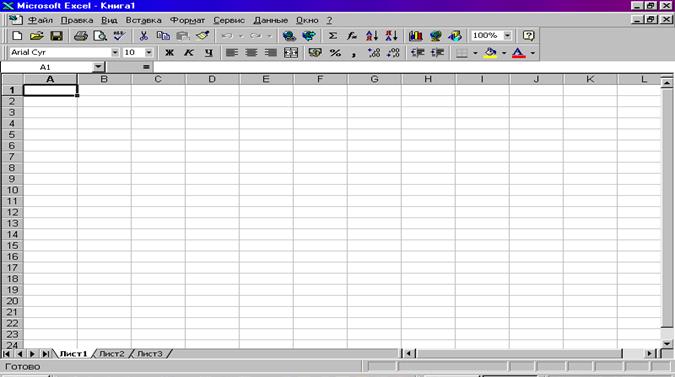675x377 pixels.
Task: Click the horizontal scrollbar right arrow
Action: tap(649, 353)
